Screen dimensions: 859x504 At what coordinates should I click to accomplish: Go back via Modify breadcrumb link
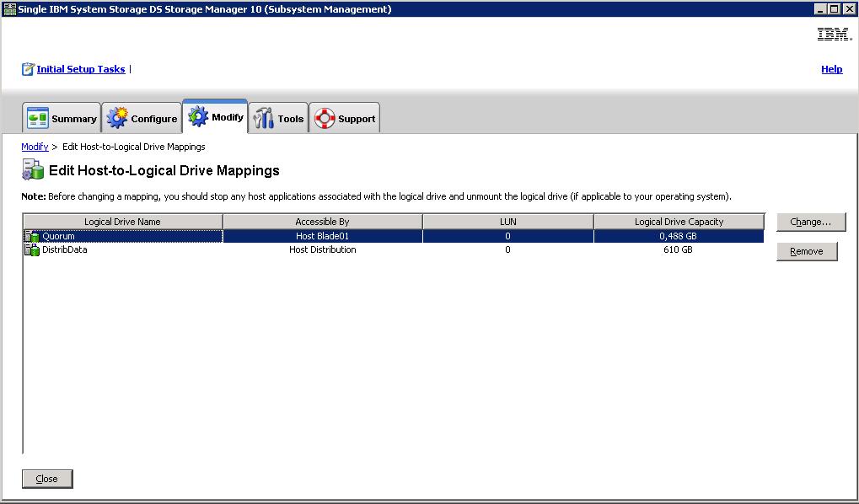coord(35,147)
